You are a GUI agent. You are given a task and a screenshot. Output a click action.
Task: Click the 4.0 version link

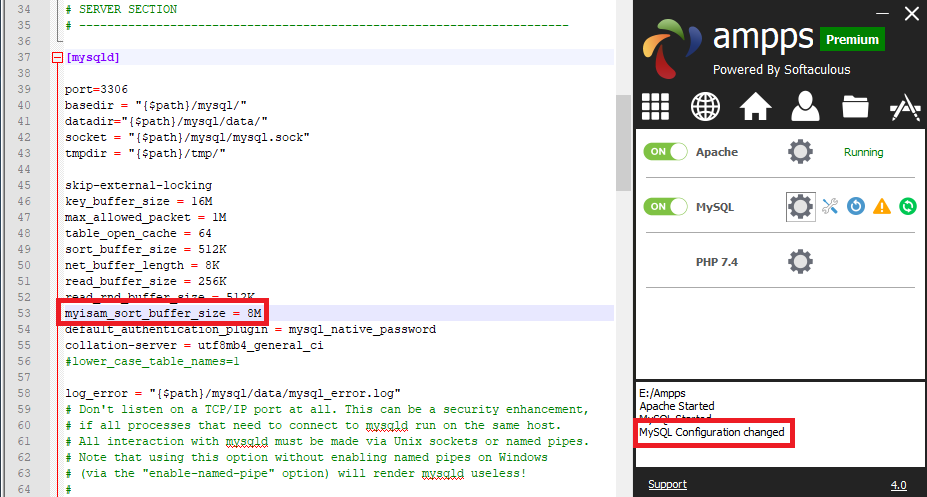(x=898, y=485)
